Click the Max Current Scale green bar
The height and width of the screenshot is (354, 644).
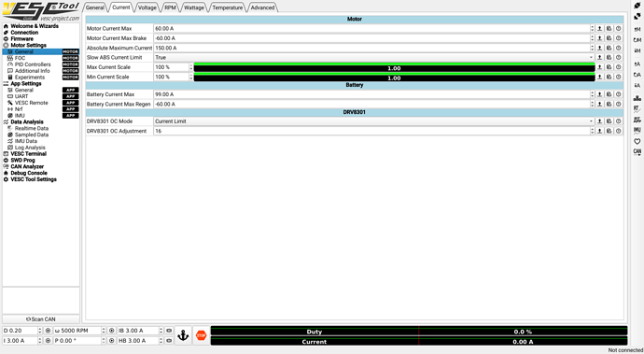[394, 67]
